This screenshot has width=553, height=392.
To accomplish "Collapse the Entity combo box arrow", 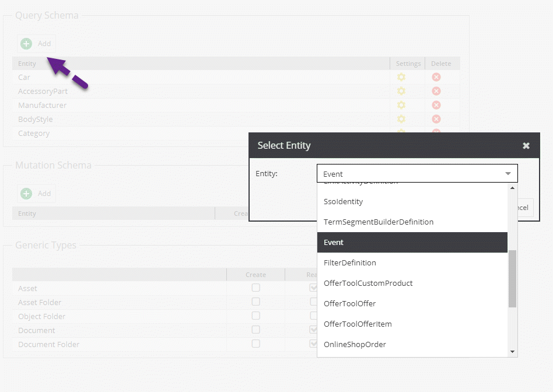I will [508, 174].
